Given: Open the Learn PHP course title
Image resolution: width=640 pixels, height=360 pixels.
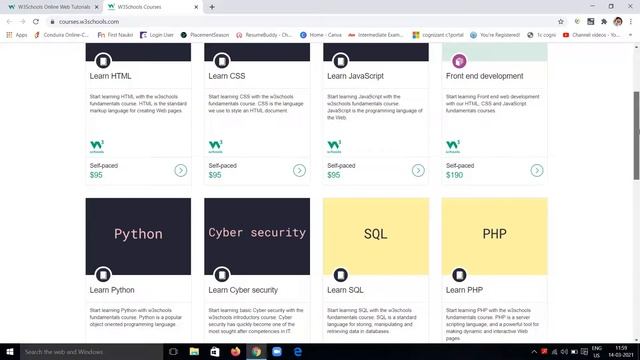Looking at the screenshot, I should 464,290.
